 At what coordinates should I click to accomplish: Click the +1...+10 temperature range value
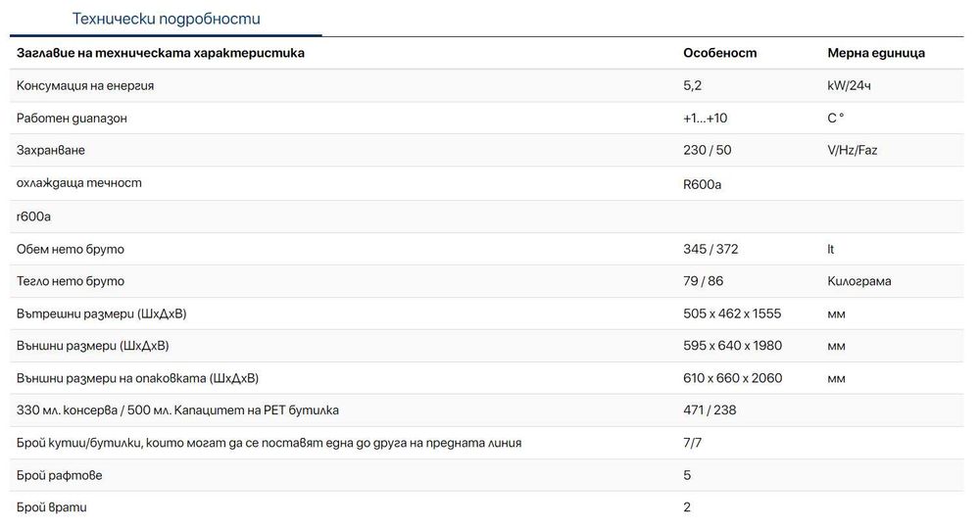point(705,119)
